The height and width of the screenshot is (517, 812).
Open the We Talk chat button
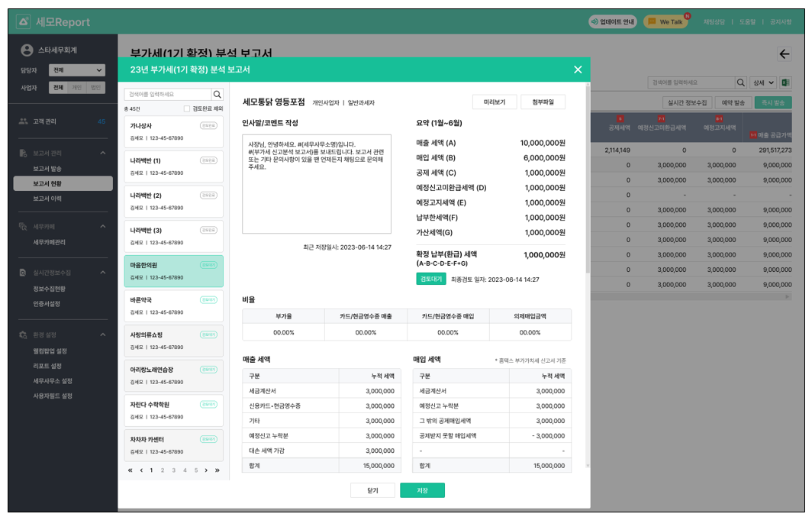665,21
